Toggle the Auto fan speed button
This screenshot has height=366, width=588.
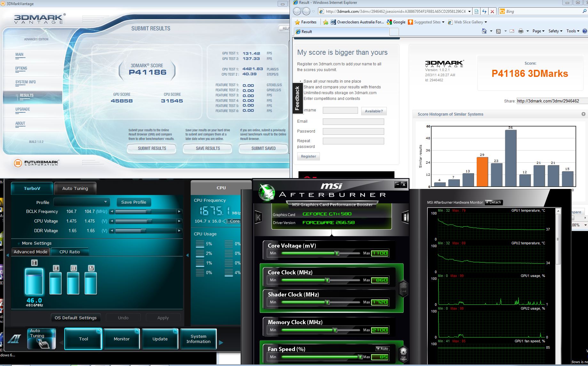(x=382, y=349)
